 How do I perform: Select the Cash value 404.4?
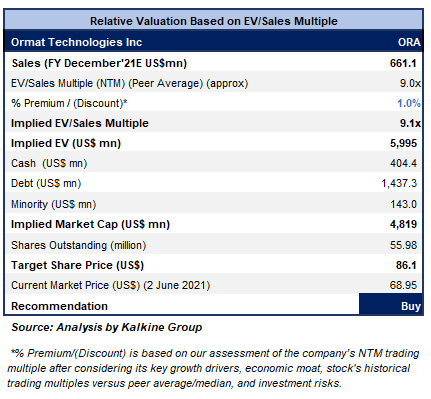(403, 163)
